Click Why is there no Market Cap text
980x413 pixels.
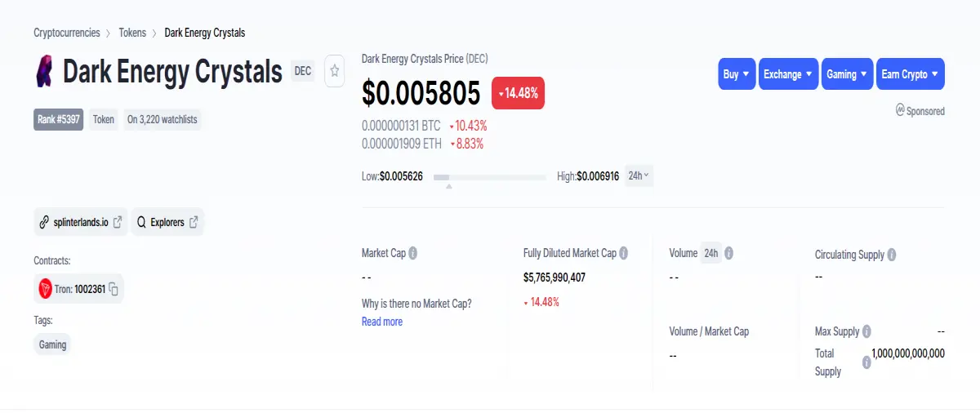[x=416, y=304]
